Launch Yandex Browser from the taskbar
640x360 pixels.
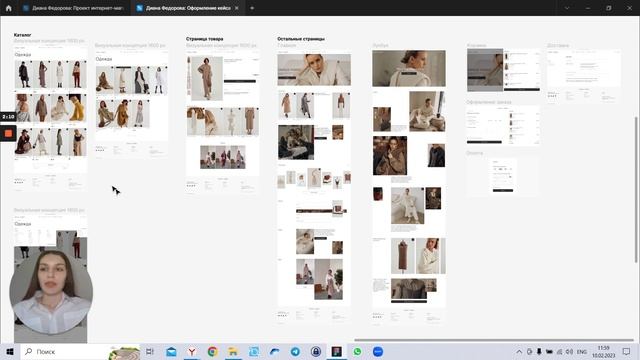(192, 351)
